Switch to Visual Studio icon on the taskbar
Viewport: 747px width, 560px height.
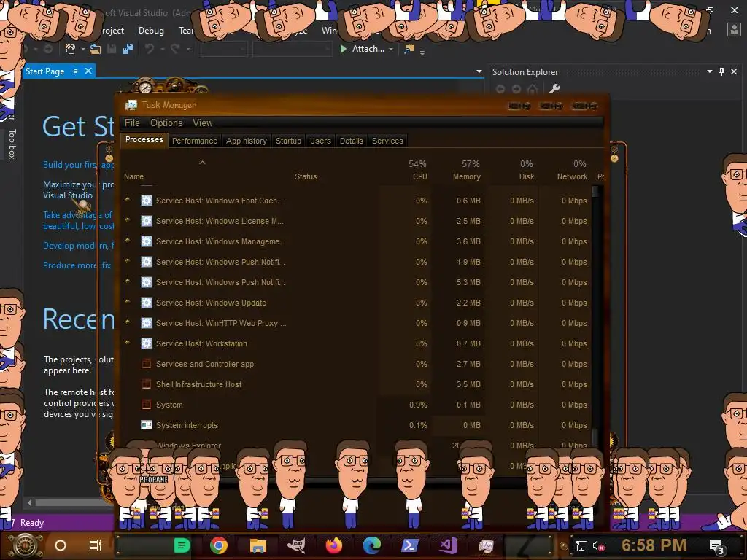(448, 545)
